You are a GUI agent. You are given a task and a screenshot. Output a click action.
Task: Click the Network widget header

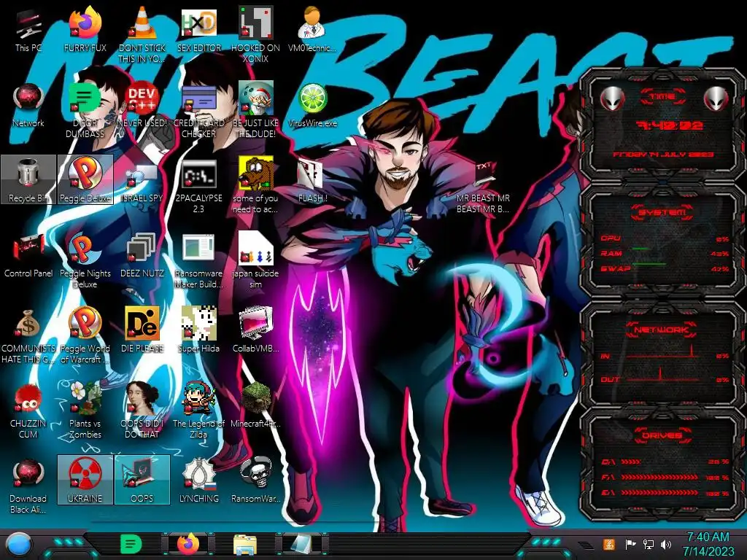tap(662, 329)
